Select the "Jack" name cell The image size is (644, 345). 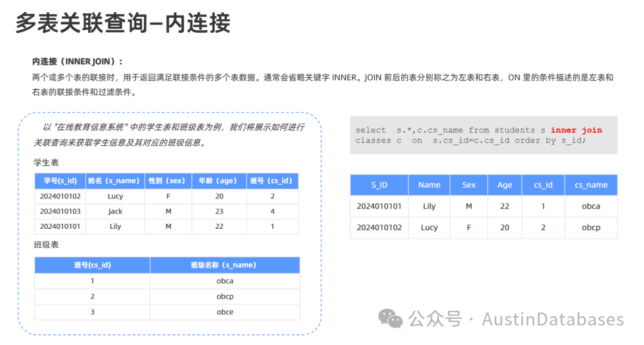[115, 212]
